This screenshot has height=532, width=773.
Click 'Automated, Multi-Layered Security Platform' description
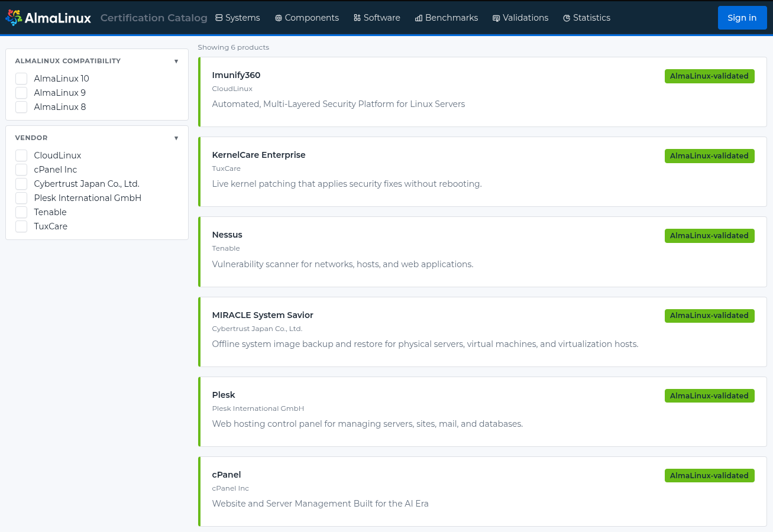[338, 104]
